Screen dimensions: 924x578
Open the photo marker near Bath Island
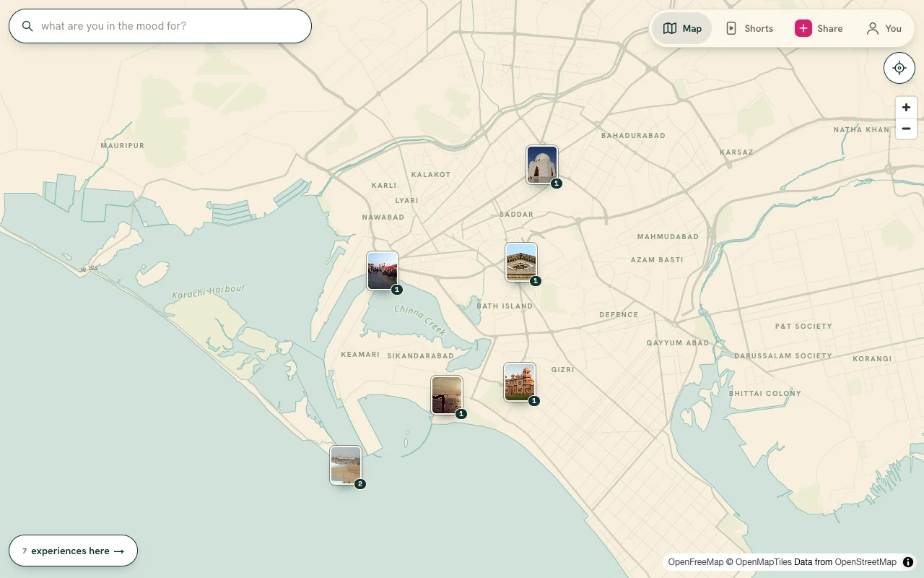click(521, 262)
